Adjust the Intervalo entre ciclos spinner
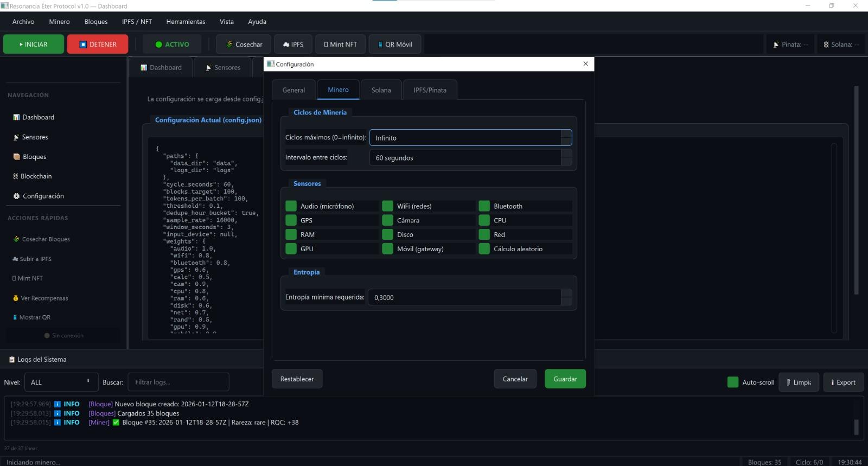Viewport: 868px width, 466px height. pos(566,158)
